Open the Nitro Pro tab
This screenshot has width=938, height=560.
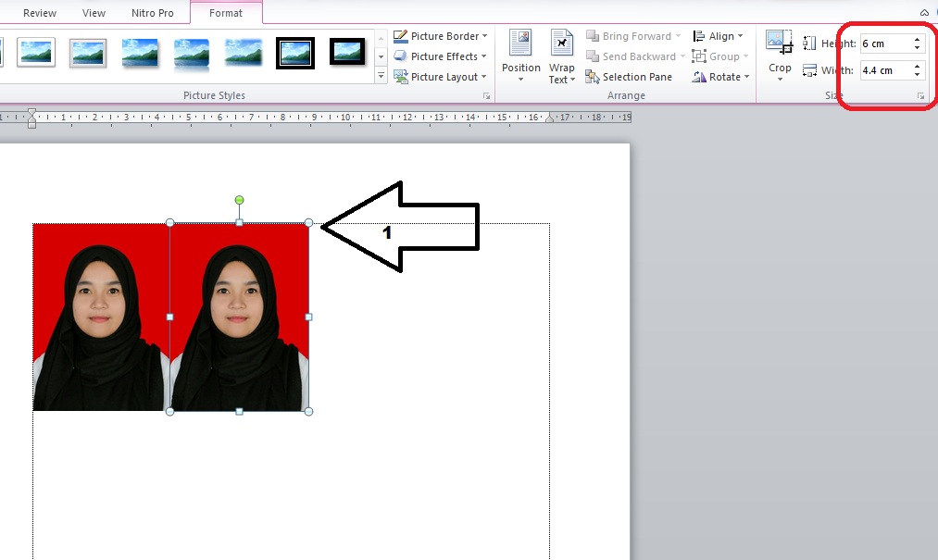tap(153, 13)
